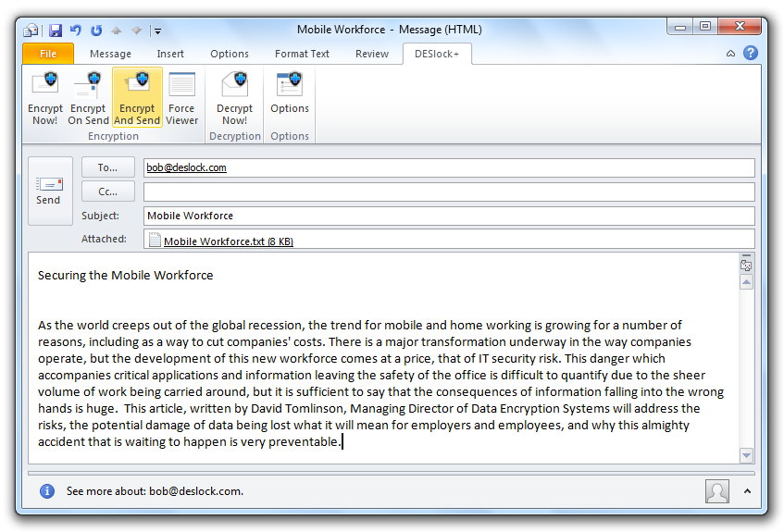Click the Cc... address book button
This screenshot has height=532, width=784.
[108, 192]
